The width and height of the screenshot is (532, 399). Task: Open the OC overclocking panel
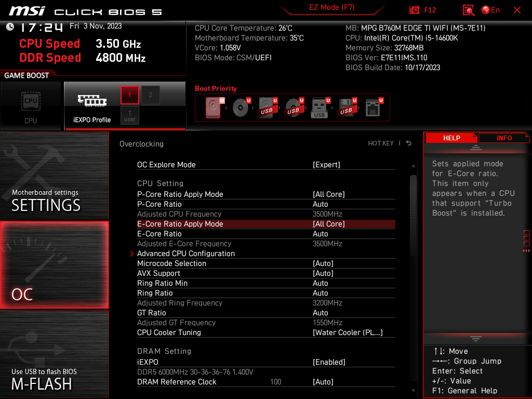pyautogui.click(x=54, y=265)
